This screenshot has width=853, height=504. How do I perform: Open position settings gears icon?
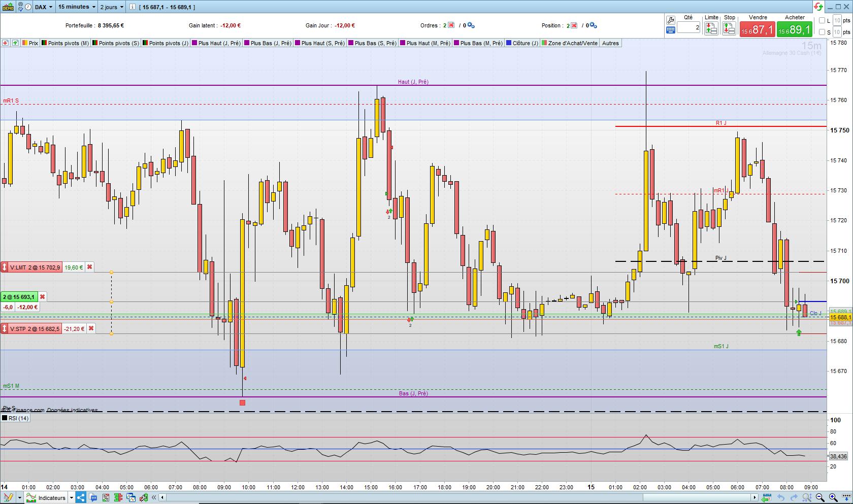click(594, 25)
